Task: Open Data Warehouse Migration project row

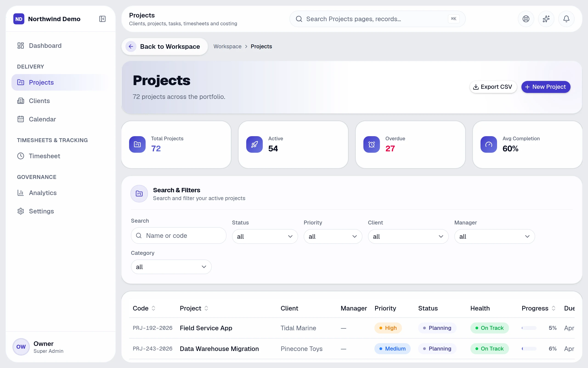Action: tap(352, 348)
